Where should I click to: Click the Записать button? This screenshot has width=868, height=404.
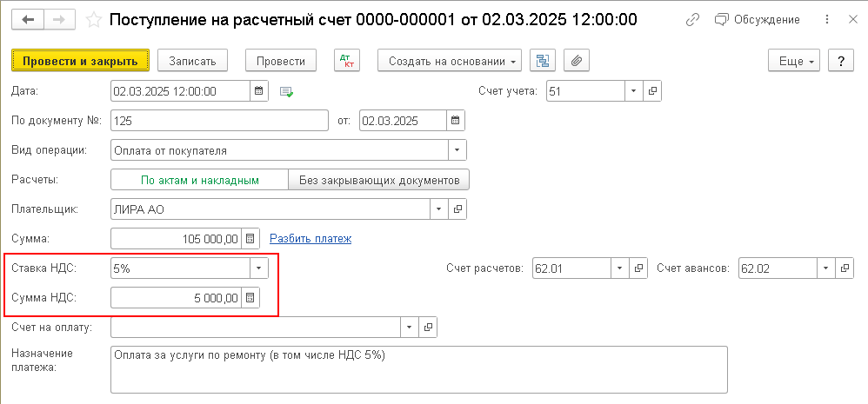pos(192,61)
